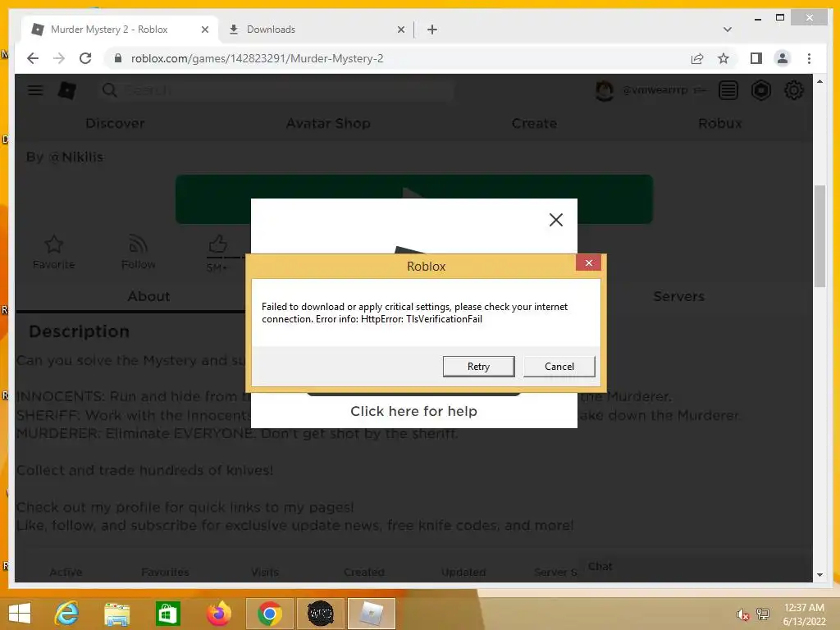Switch to the Servers tab

678,296
